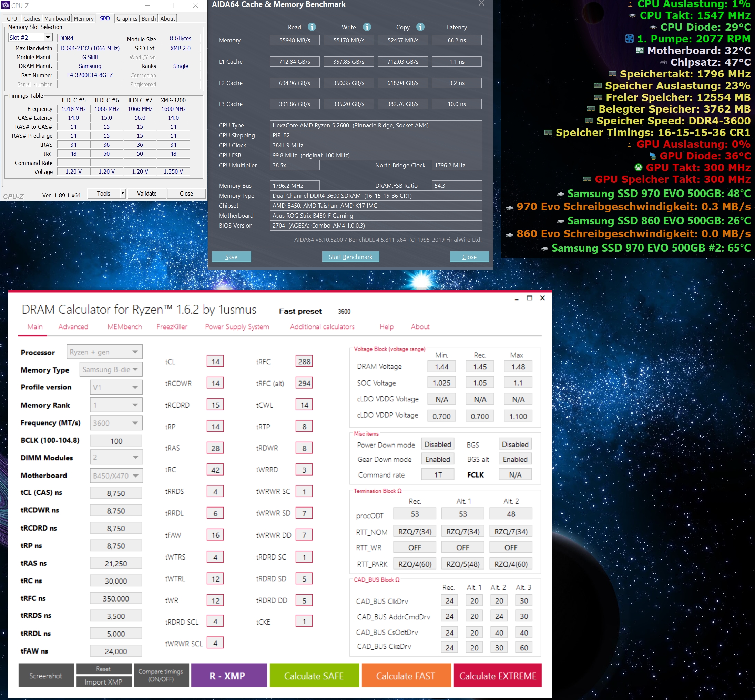Click the BCLK value field showing 100
The height and width of the screenshot is (700, 755).
116,441
